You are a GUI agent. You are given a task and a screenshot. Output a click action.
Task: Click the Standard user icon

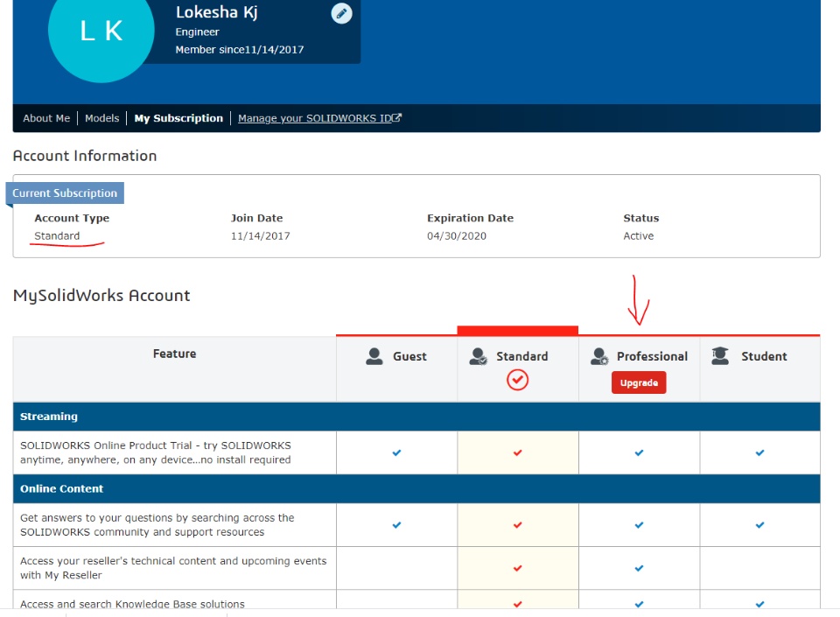[x=478, y=356]
